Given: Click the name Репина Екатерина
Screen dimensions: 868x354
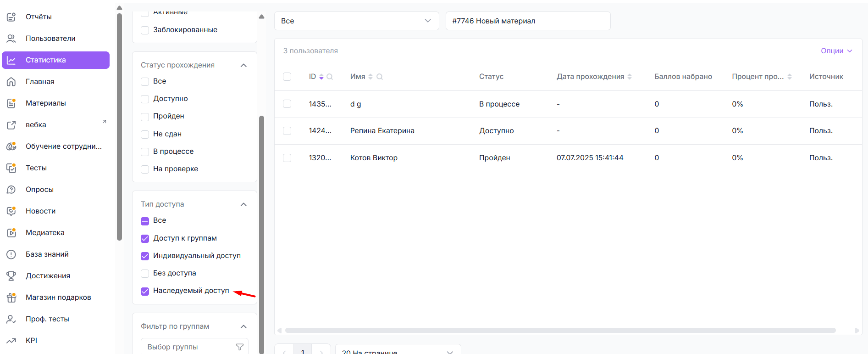Looking at the screenshot, I should pos(382,131).
